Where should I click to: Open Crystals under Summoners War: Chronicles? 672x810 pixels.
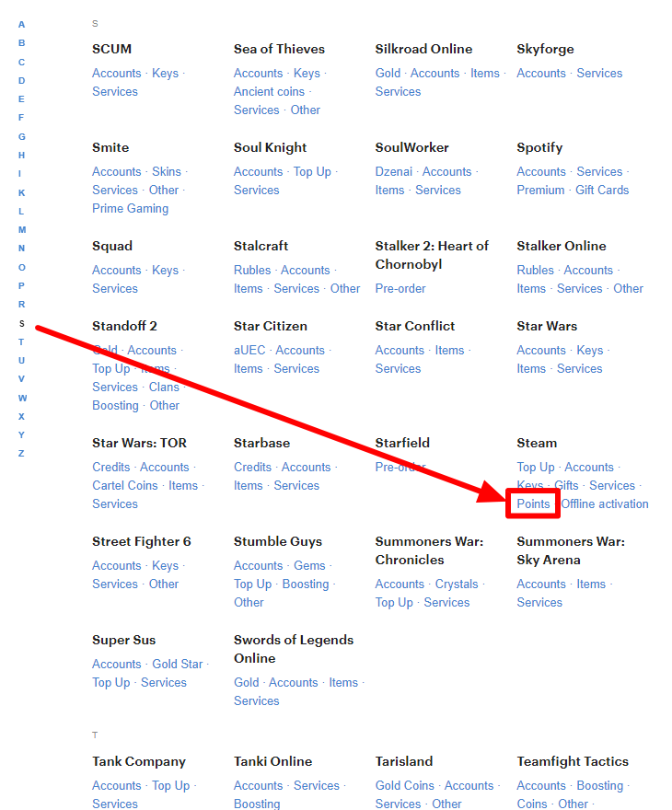(457, 584)
